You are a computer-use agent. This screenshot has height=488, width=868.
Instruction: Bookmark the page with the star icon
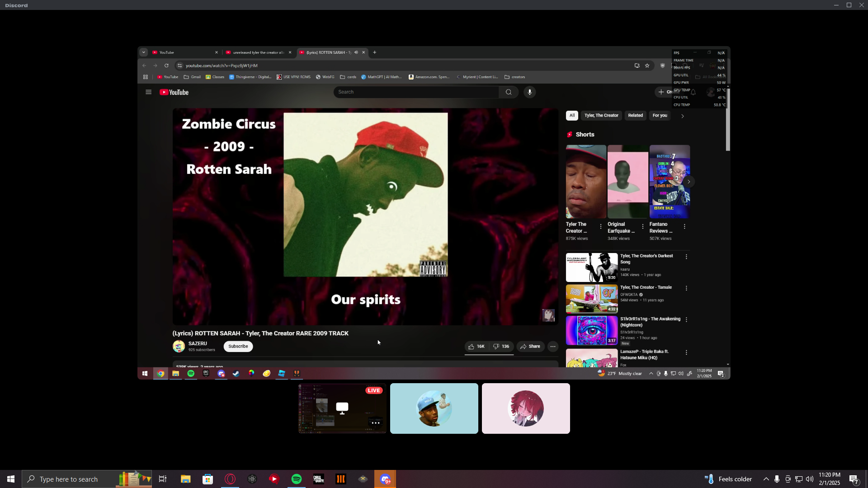click(x=647, y=66)
